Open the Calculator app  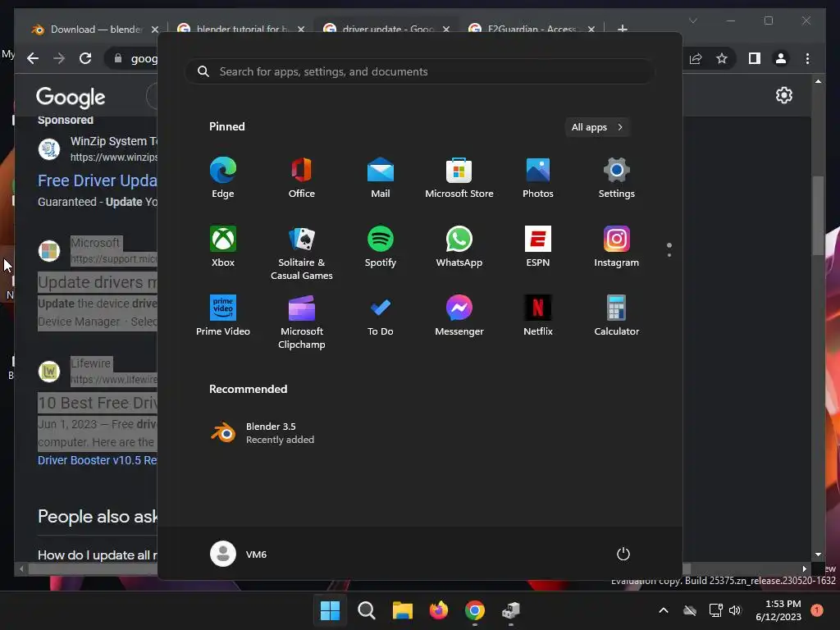pyautogui.click(x=617, y=316)
